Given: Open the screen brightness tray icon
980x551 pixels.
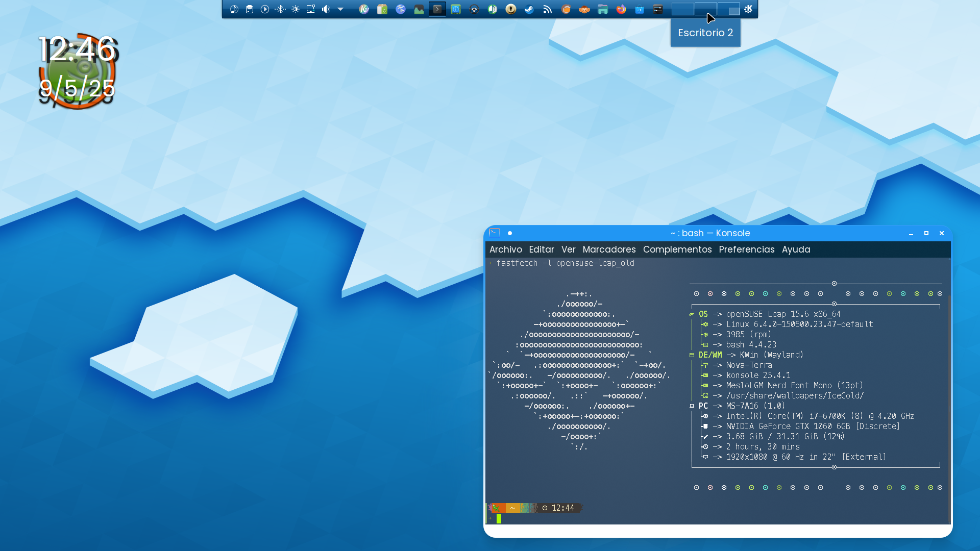Looking at the screenshot, I should click(296, 9).
